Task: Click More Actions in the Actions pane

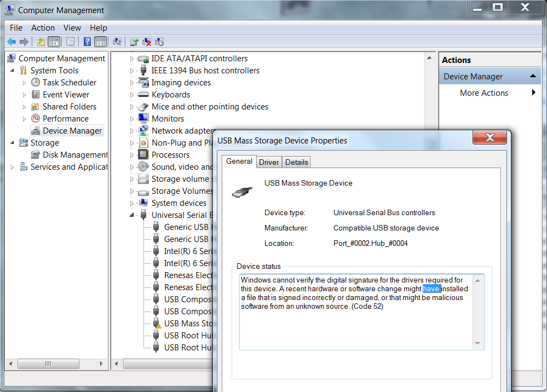Action: [x=484, y=93]
